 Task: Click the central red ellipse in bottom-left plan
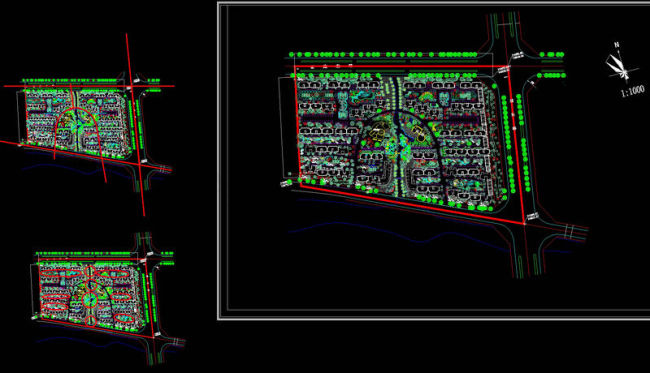[90, 300]
